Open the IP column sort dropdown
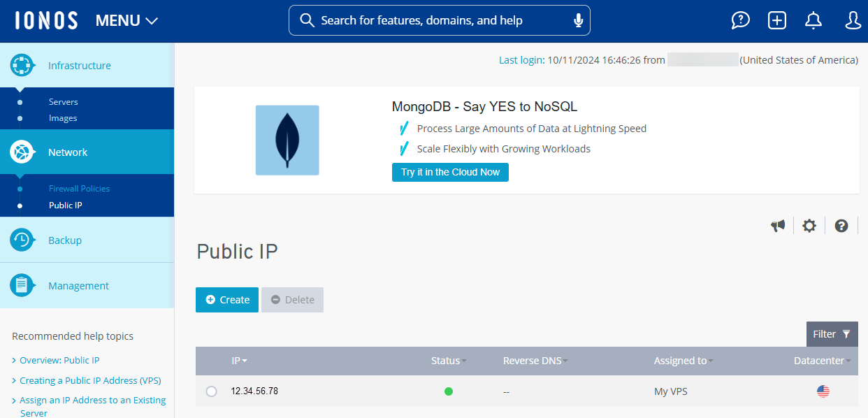 [x=245, y=361]
